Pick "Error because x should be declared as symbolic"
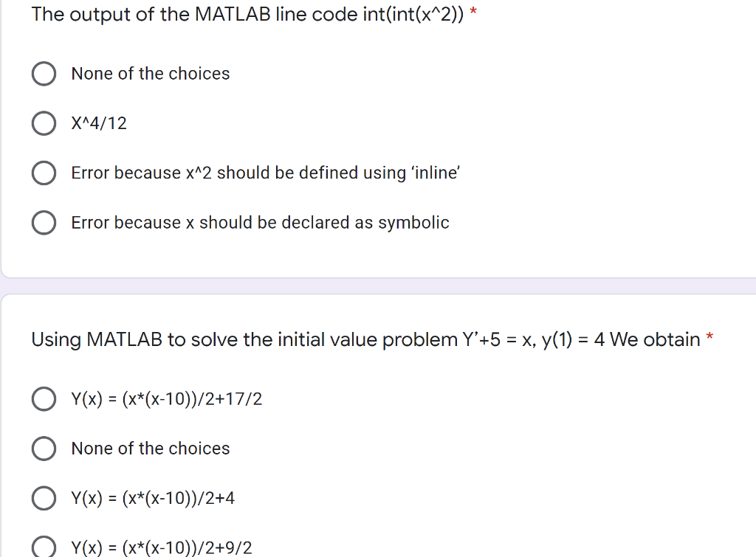This screenshot has height=557, width=756. [44, 222]
